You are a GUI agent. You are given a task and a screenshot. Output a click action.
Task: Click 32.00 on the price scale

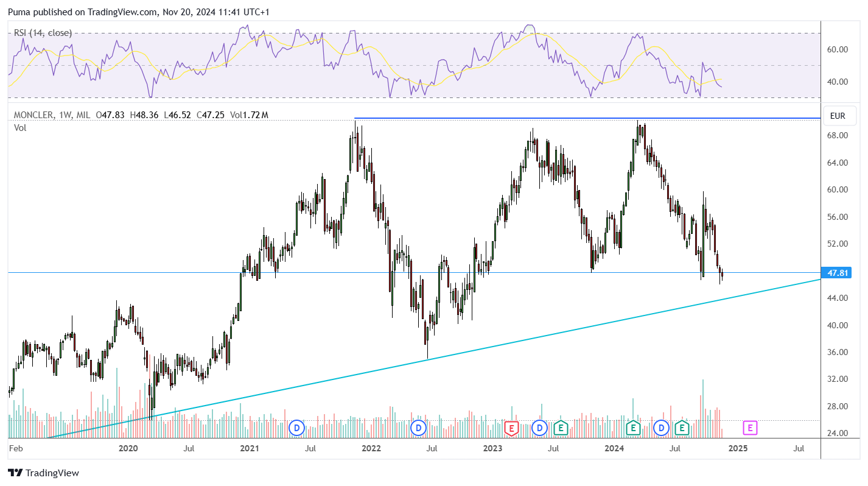[x=836, y=379]
